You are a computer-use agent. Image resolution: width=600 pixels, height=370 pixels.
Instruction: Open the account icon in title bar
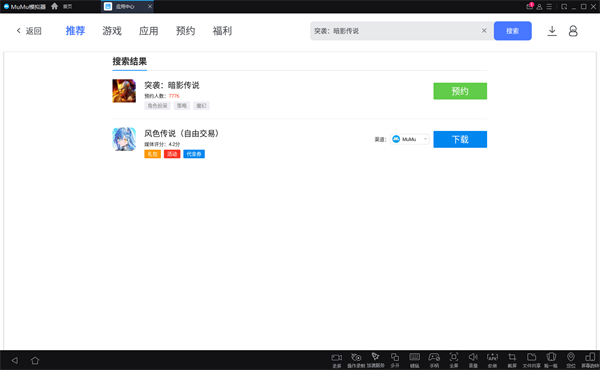[539, 7]
